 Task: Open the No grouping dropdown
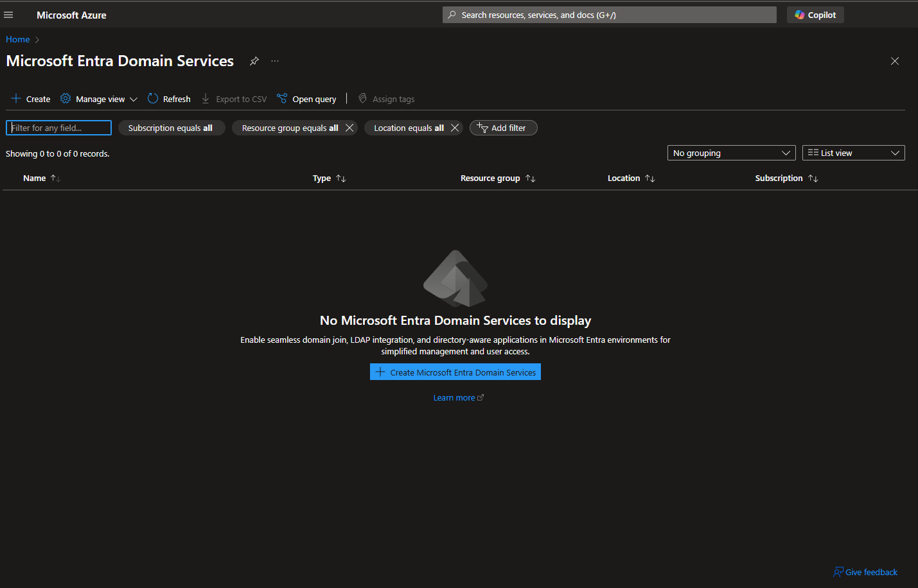click(731, 153)
